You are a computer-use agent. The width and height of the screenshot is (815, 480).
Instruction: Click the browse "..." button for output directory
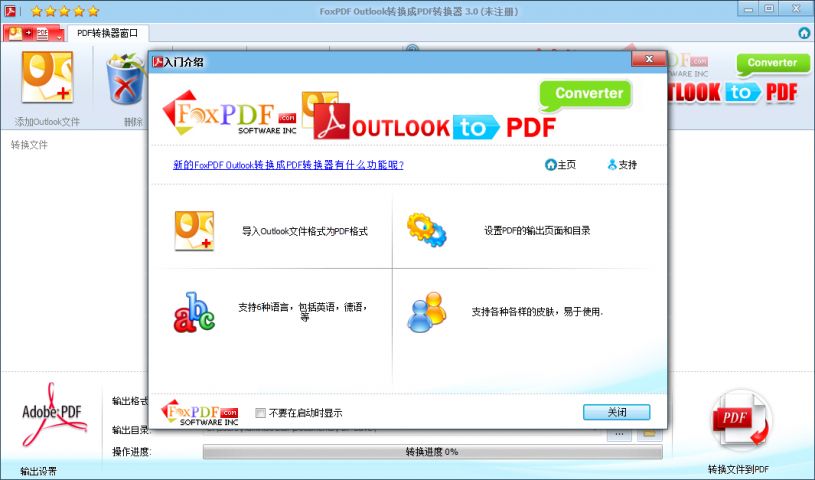tap(619, 433)
